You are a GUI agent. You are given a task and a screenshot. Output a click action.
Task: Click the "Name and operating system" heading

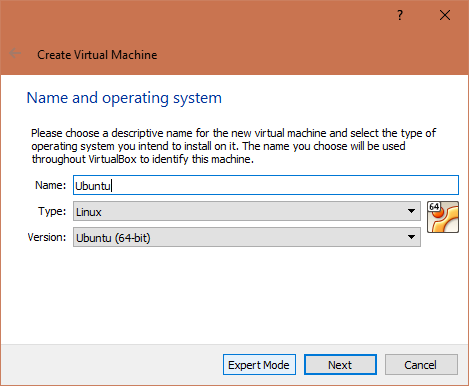[124, 98]
